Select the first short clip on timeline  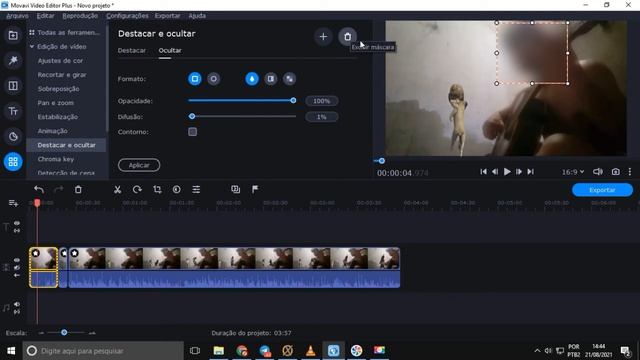coord(44,267)
